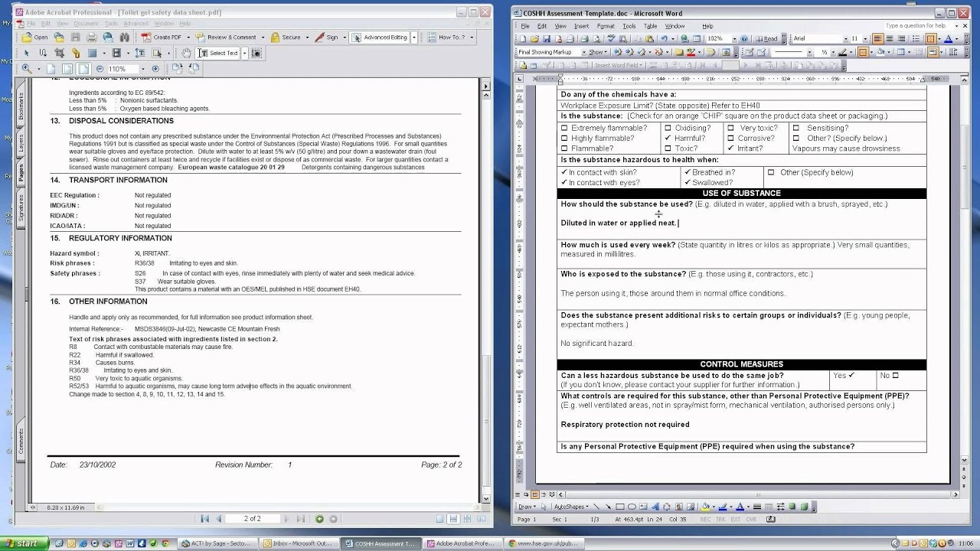Select the Hand tool in Acrobat
This screenshot has width=980, height=551.
186,53
